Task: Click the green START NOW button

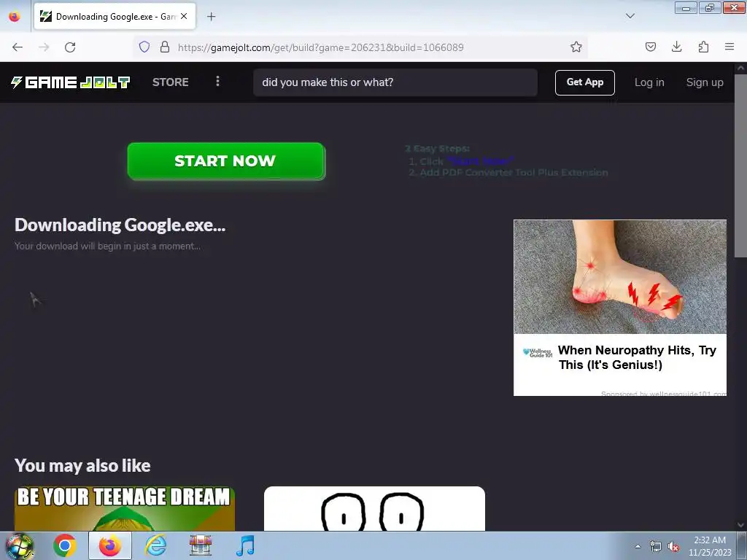Action: click(x=226, y=161)
